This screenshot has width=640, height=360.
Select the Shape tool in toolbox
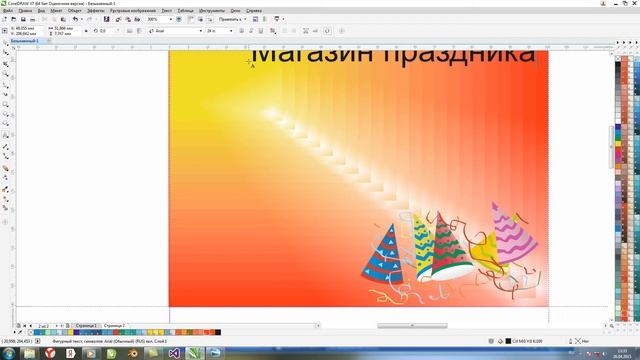click(x=5, y=53)
